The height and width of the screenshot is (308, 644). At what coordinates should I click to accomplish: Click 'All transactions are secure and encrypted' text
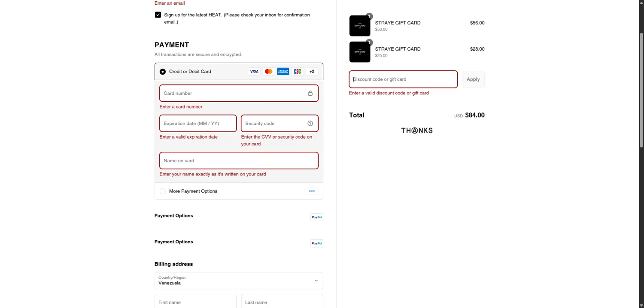coord(198,54)
